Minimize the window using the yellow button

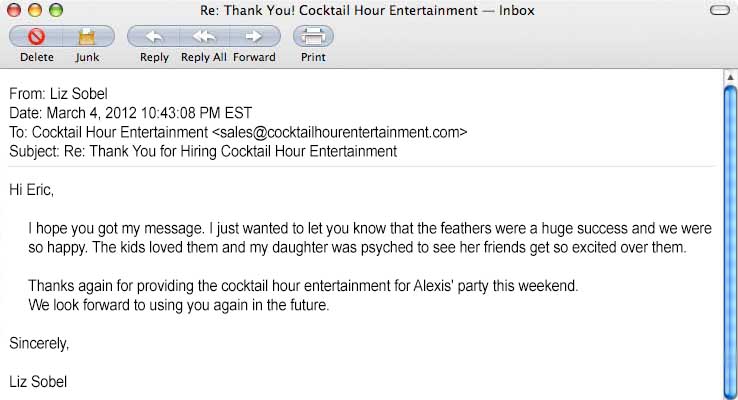(x=35, y=11)
